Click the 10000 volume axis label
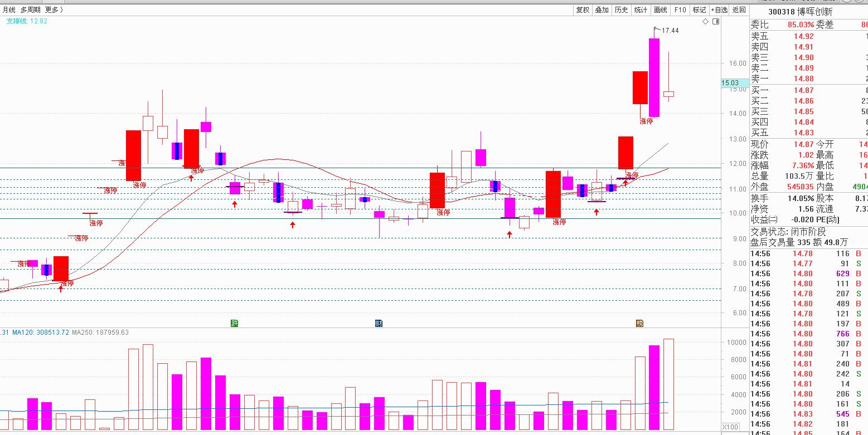The height and width of the screenshot is (435, 868). [x=737, y=343]
